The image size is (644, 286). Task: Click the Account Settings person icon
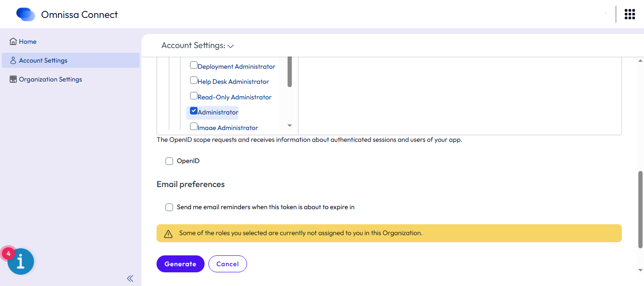coord(13,60)
